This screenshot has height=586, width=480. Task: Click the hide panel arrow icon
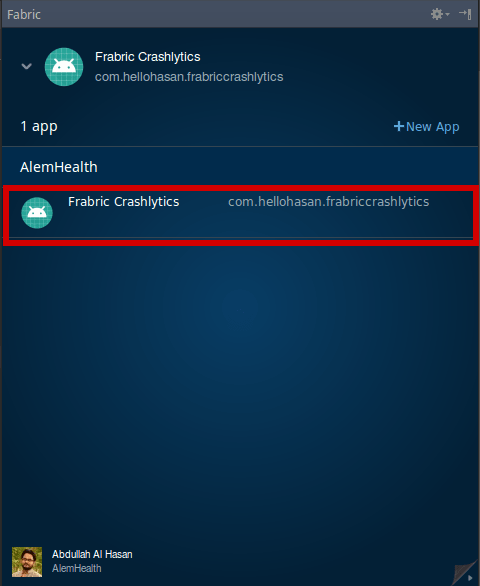[465, 14]
